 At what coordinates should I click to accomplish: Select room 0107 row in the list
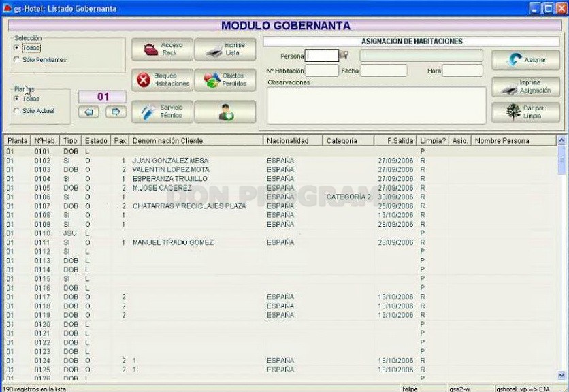(x=280, y=206)
